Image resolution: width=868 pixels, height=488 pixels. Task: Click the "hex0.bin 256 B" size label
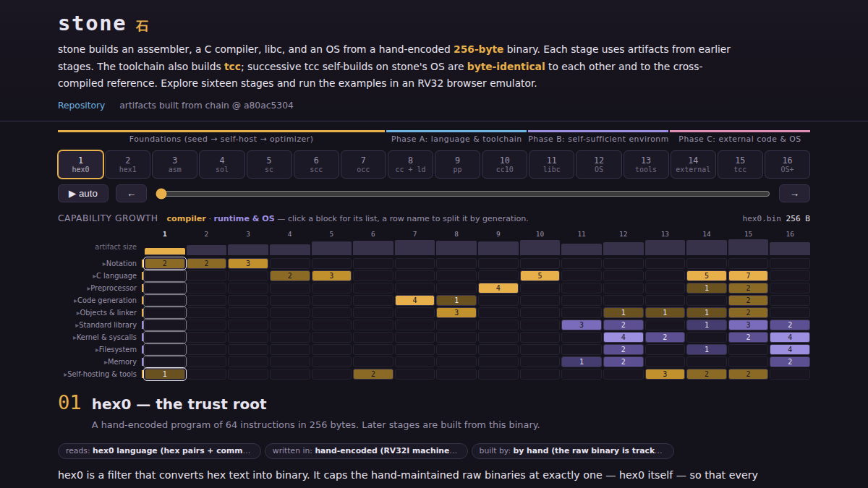[776, 218]
